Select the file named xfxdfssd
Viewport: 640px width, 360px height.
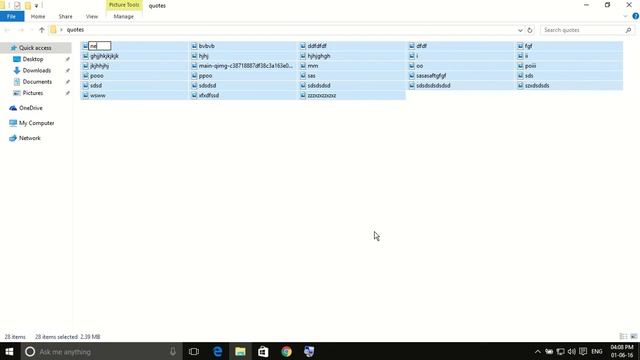pos(209,95)
